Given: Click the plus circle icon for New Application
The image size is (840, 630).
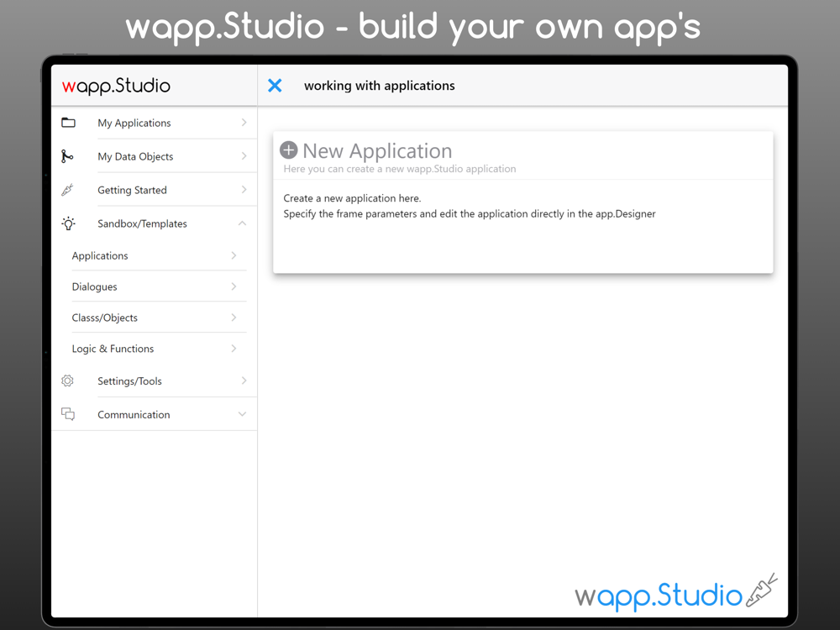Looking at the screenshot, I should [289, 150].
